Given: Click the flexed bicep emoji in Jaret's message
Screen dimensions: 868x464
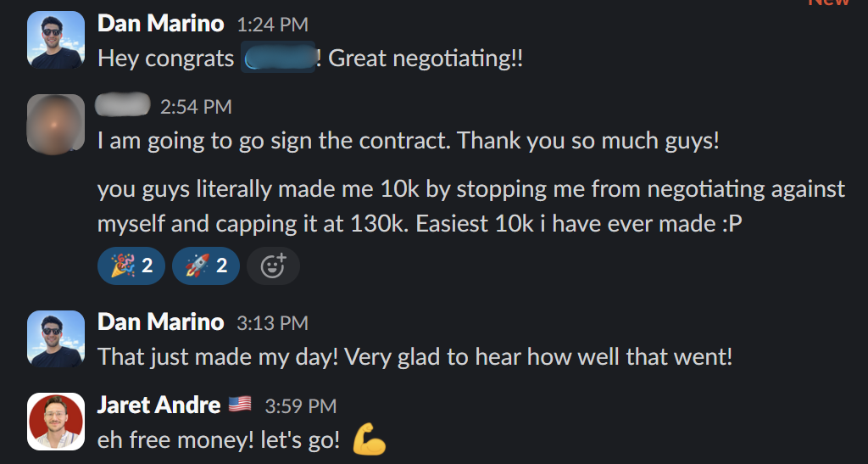Looking at the screenshot, I should tap(369, 439).
